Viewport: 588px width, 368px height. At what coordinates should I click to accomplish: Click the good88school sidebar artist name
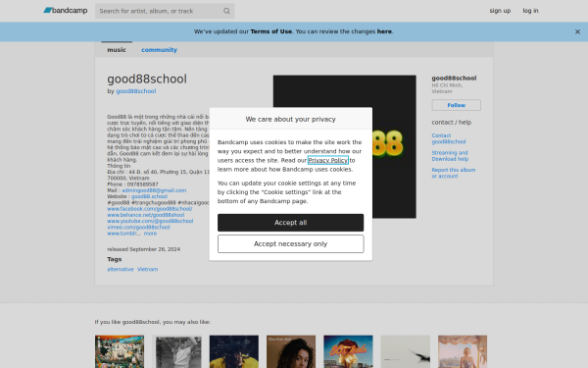point(454,79)
